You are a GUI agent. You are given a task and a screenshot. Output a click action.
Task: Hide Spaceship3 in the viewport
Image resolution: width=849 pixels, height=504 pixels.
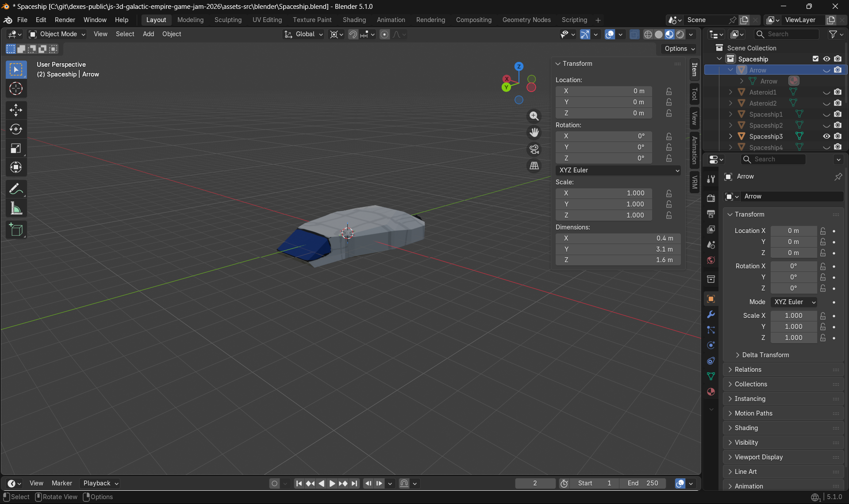click(826, 136)
